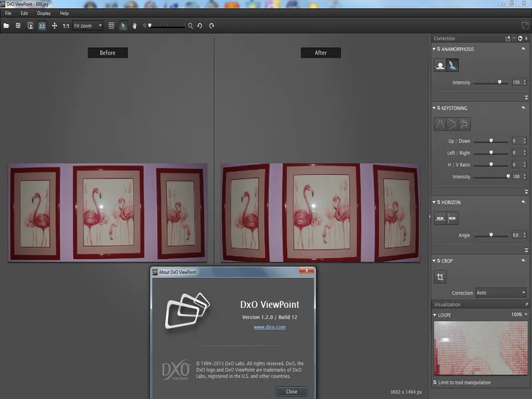Click the H / V Ratio slider handle

491,164
